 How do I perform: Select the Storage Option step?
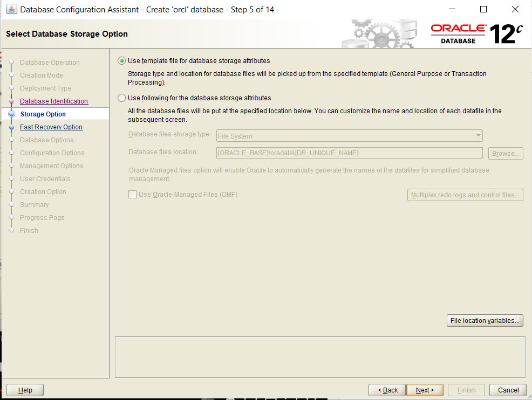[43, 114]
